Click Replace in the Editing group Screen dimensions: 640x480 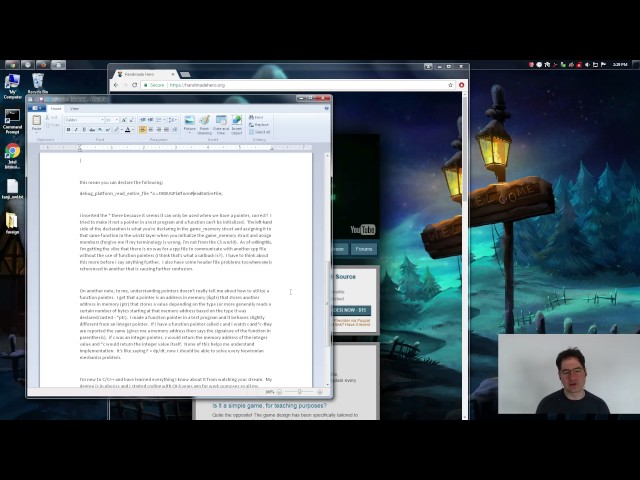(x=259, y=125)
